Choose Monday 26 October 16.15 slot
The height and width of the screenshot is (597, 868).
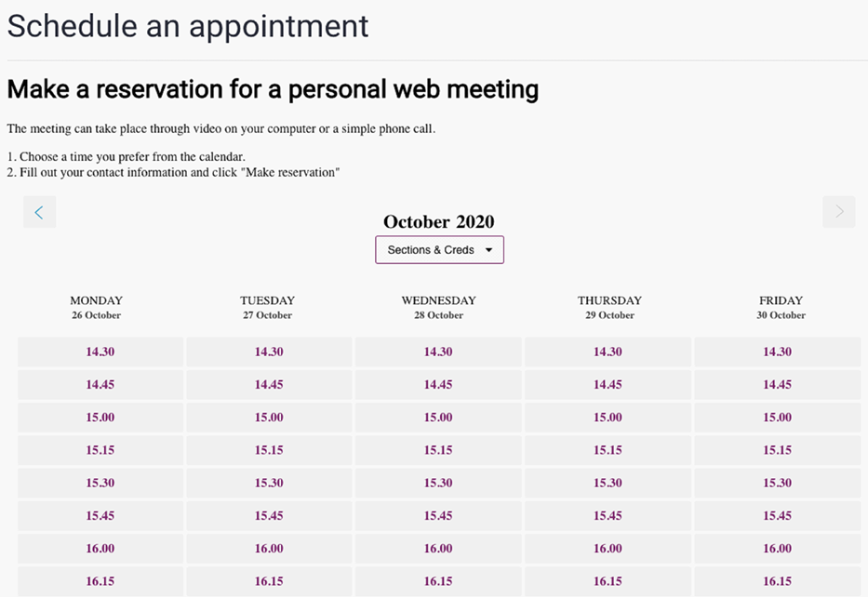100,581
